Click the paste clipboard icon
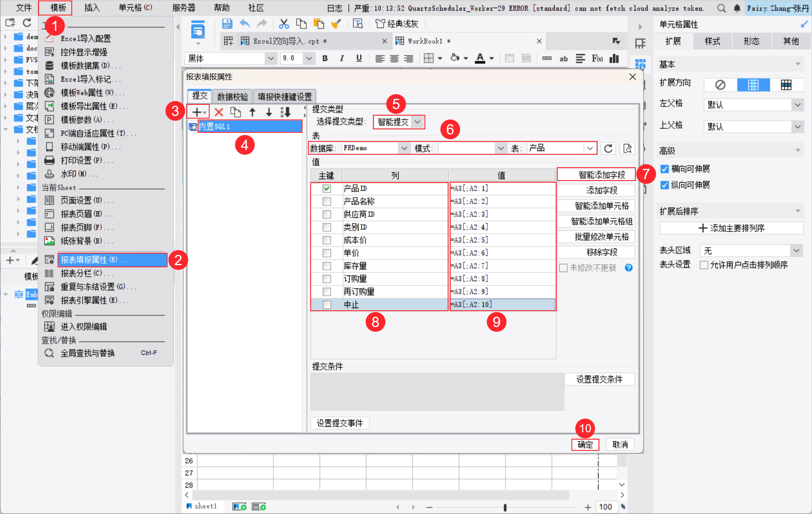 tap(319, 24)
